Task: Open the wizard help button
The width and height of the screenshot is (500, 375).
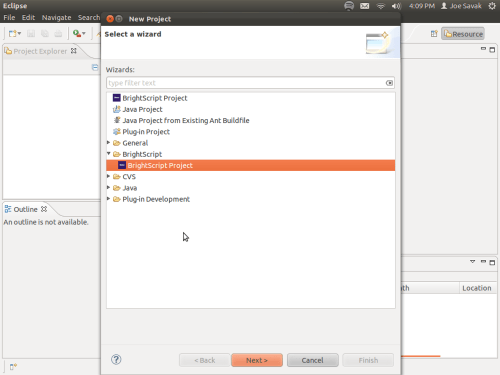Action: [116, 359]
